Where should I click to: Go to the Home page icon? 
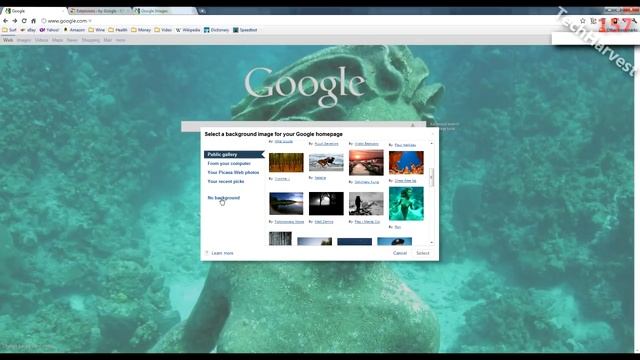33,21
